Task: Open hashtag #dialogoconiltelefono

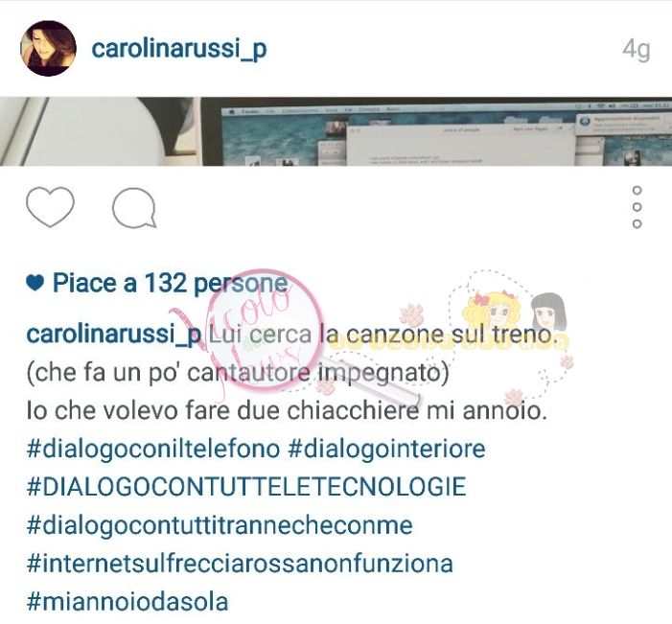Action: [x=153, y=450]
